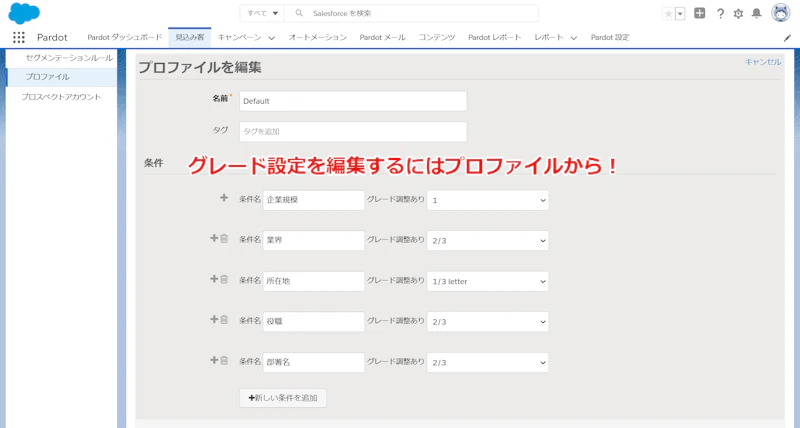Expand the キャンペーン tab chevron
Image resolution: width=800 pixels, height=428 pixels.
[x=272, y=38]
